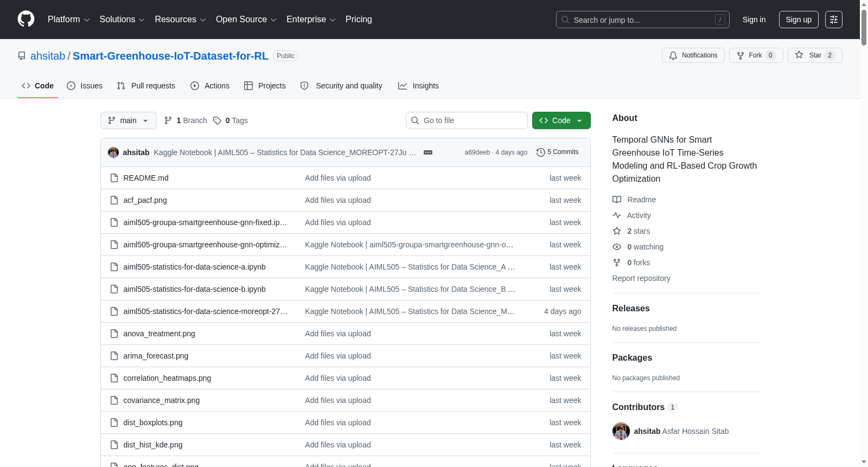Open the Releases heading link
The image size is (868, 467).
click(x=631, y=308)
